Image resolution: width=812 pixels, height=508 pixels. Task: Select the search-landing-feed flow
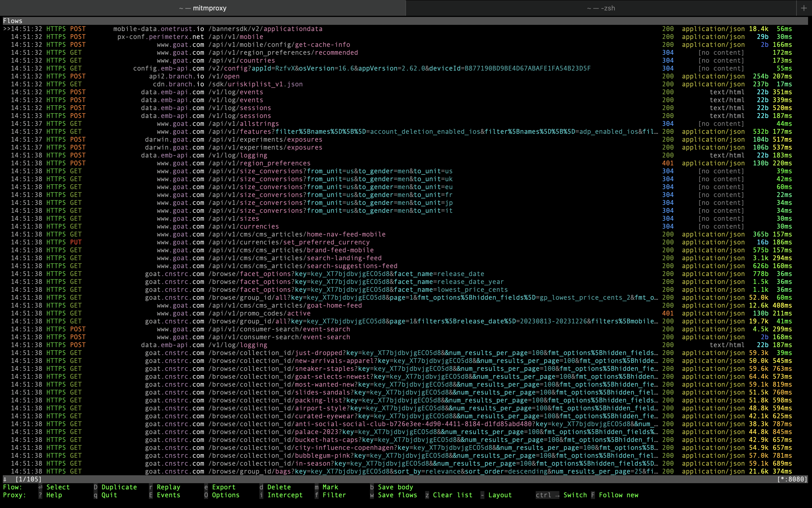[x=405, y=258]
